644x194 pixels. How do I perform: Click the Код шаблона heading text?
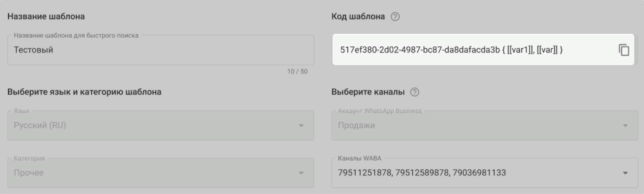358,16
